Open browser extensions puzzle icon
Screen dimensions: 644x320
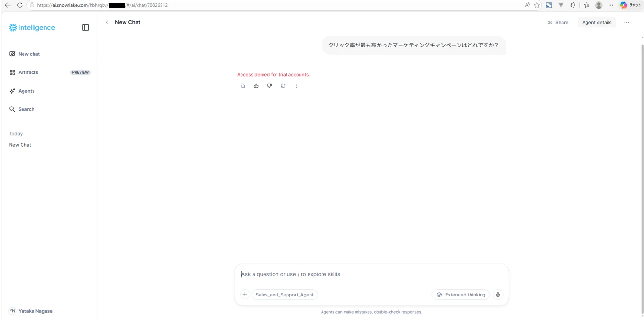tap(573, 5)
